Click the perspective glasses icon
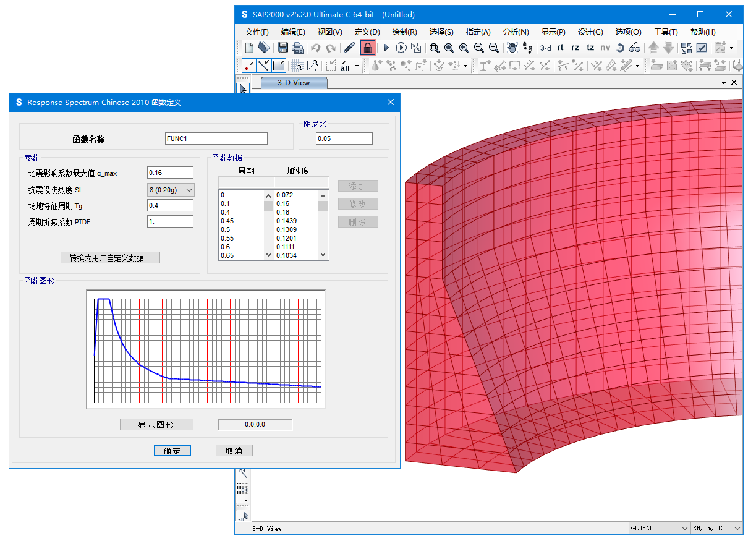 (x=635, y=48)
